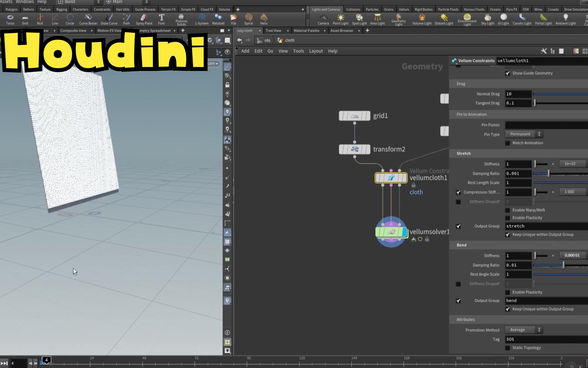The height and width of the screenshot is (368, 588).
Task: Select the Grid shelf tool
Action: click(25, 19)
